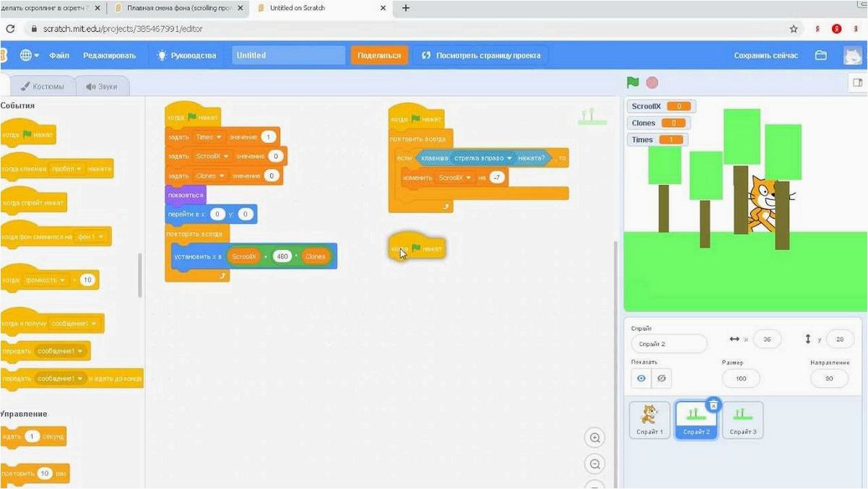The height and width of the screenshot is (489, 868).
Task: Click the Размер field showing 100
Action: [x=740, y=378]
